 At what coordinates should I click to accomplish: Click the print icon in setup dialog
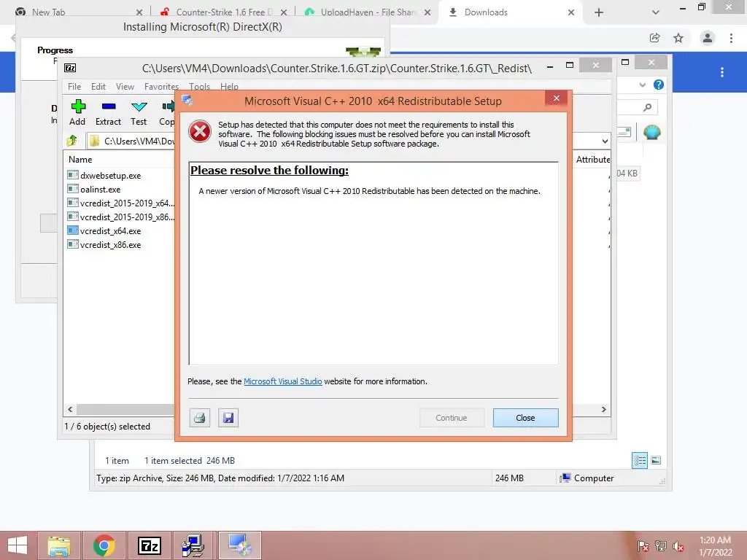200,418
